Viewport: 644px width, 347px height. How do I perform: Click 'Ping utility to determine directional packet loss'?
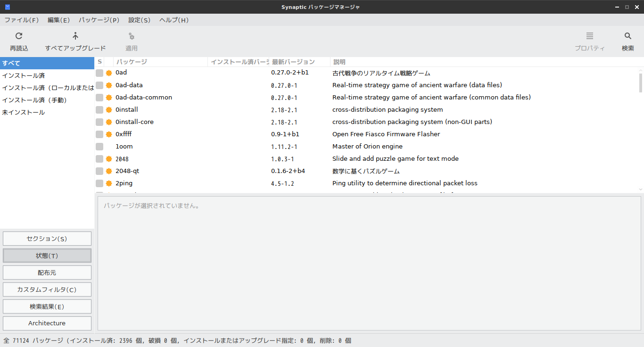(x=405, y=183)
